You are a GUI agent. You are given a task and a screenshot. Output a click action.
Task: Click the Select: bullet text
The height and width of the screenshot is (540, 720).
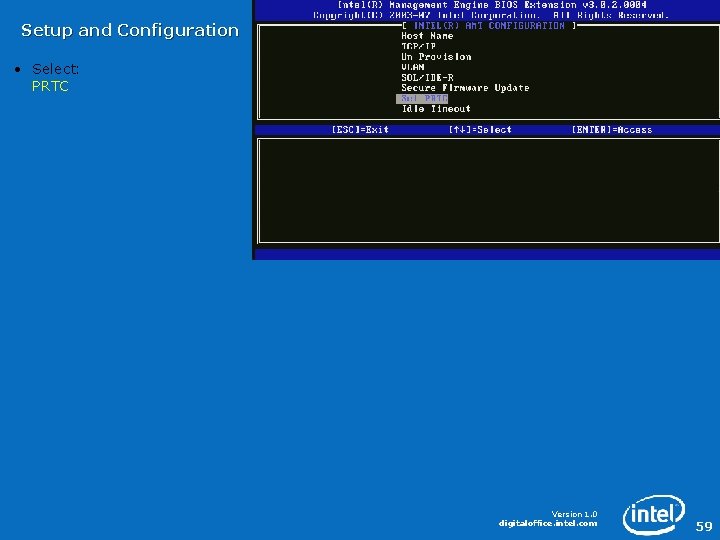pyautogui.click(x=56, y=69)
